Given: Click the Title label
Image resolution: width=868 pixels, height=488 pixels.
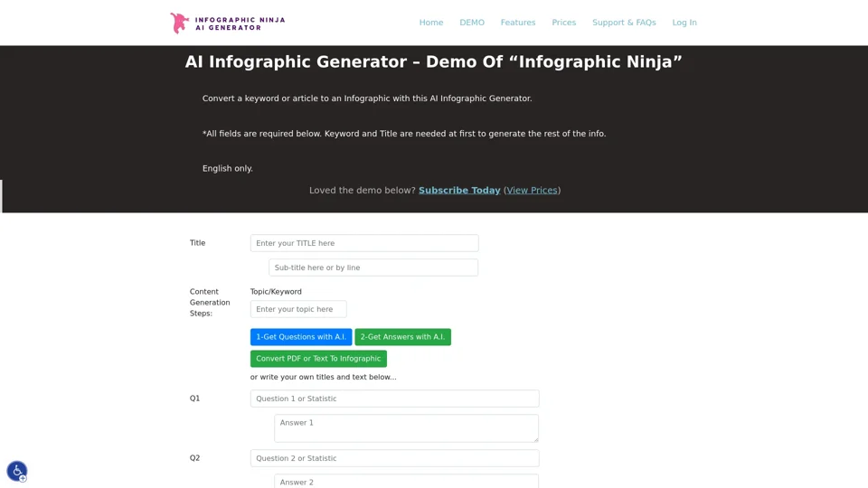Looking at the screenshot, I should (198, 243).
